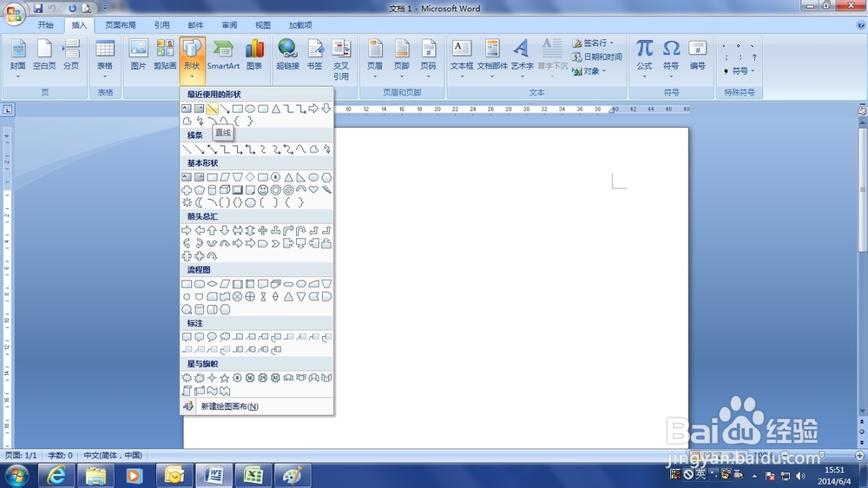Choose the five-point star shape
The height and width of the screenshot is (488, 868).
pyautogui.click(x=225, y=378)
